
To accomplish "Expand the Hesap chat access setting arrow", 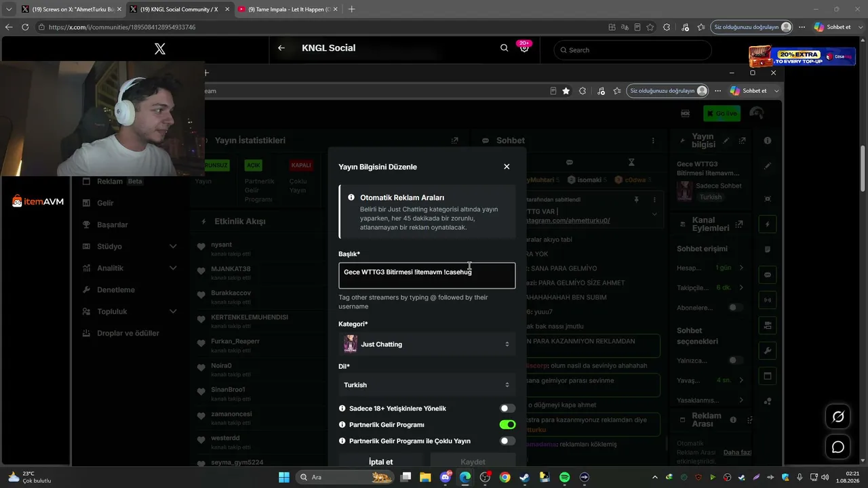I will coord(741,268).
